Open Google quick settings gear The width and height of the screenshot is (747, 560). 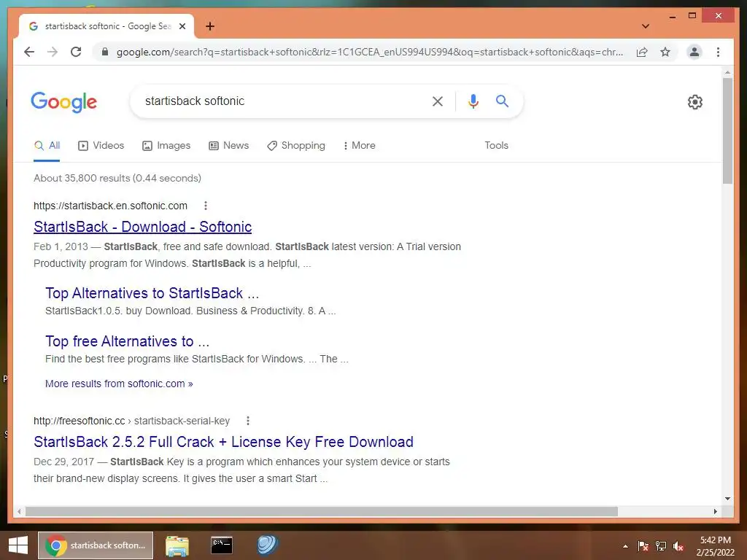[694, 102]
